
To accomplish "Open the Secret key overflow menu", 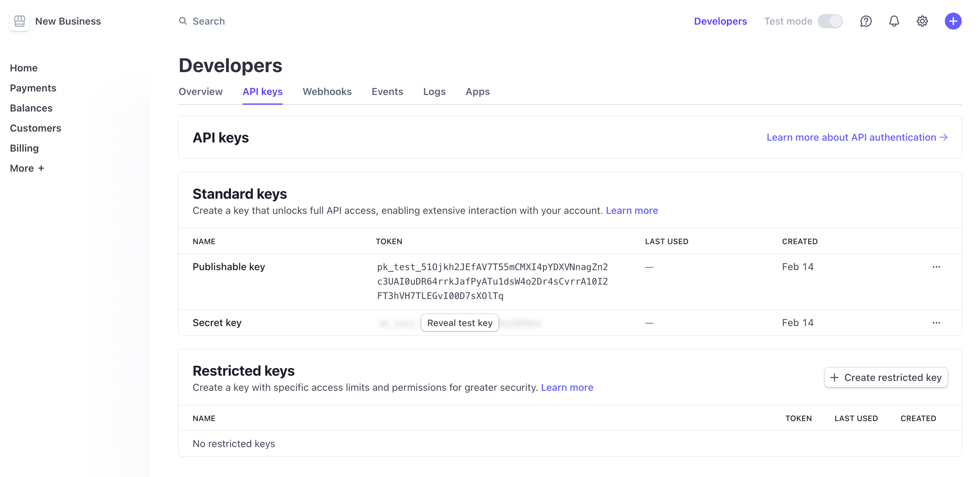I will tap(936, 323).
